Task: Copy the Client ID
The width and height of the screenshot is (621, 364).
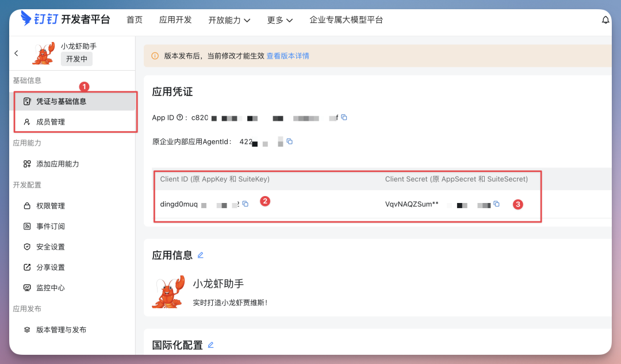Action: pyautogui.click(x=245, y=203)
